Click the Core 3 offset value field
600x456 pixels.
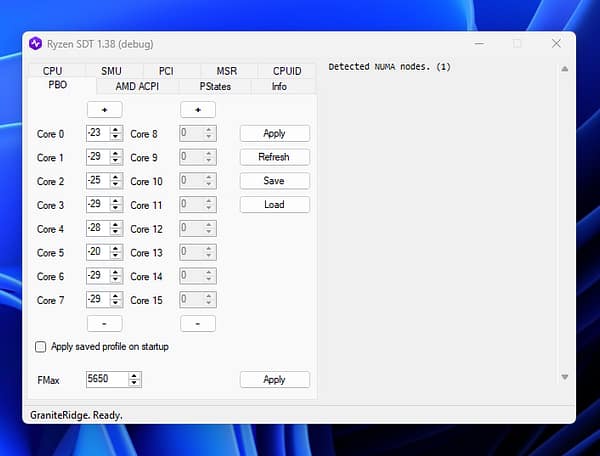tap(97, 205)
